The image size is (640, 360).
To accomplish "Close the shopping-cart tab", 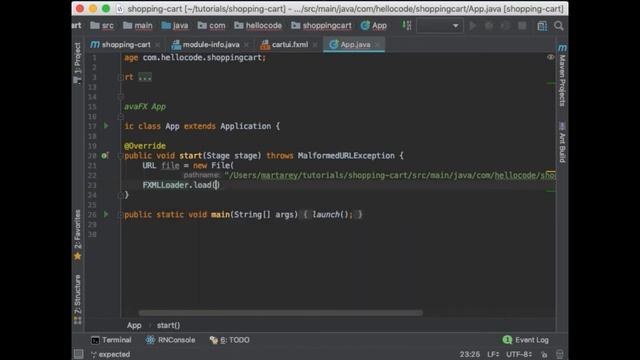I will [x=158, y=45].
